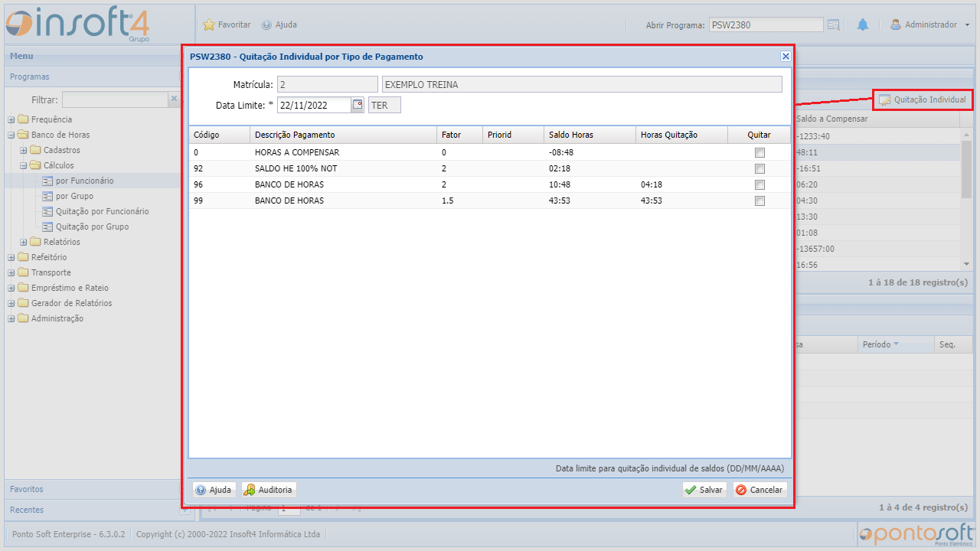
Task: Click the program search icon beside PSW2380
Action: tap(834, 24)
